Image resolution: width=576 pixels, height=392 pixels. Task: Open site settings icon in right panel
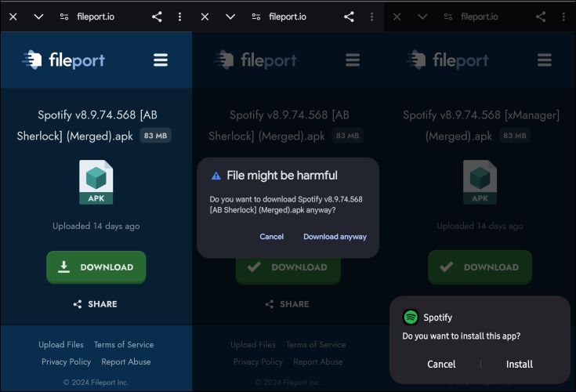[x=448, y=17]
